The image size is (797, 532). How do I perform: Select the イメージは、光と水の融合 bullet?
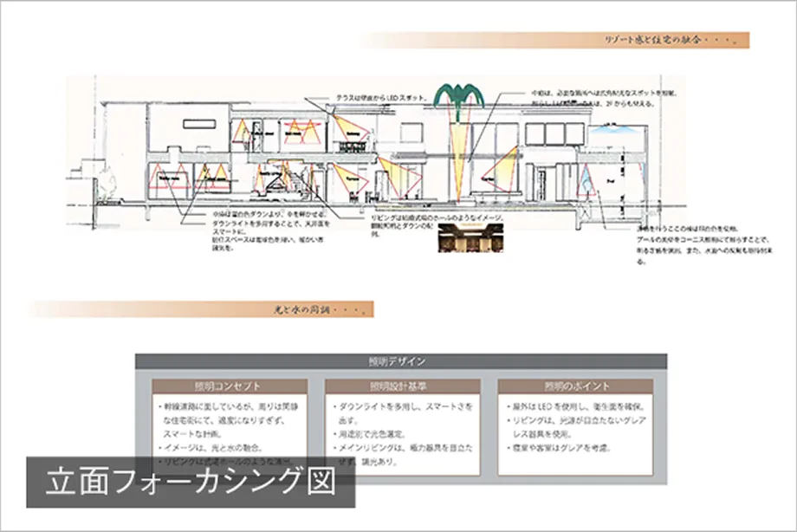pos(211,448)
